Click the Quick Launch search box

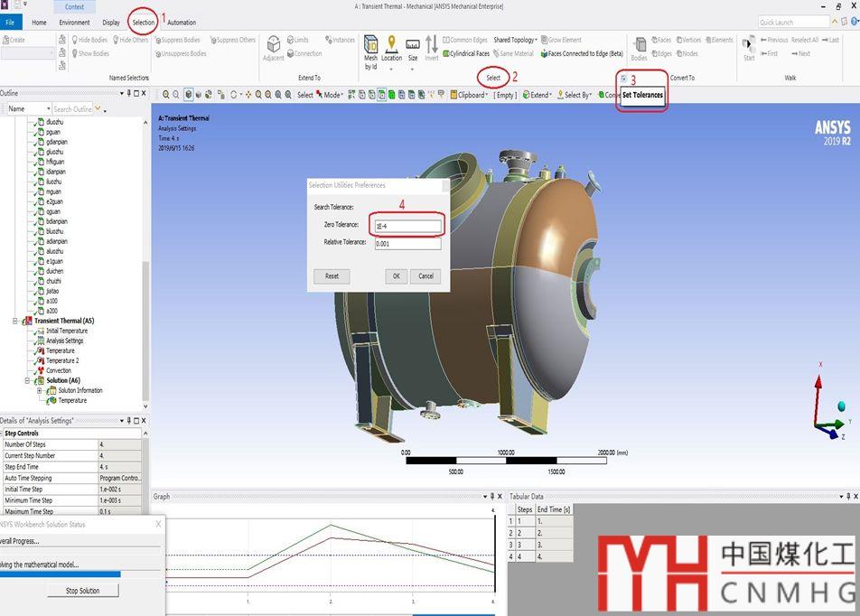[793, 22]
